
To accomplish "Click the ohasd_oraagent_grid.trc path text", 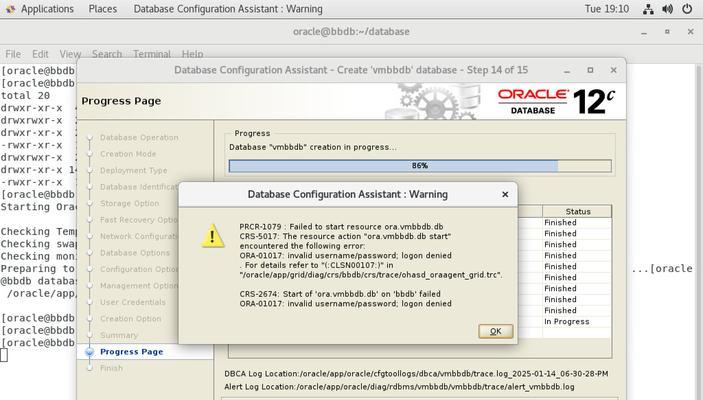I will coord(370,275).
